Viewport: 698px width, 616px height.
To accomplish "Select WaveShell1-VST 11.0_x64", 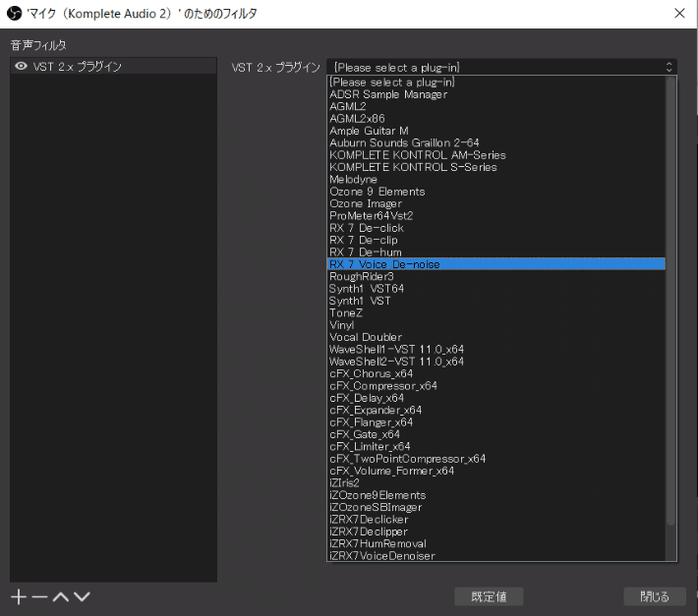I will tap(496, 350).
